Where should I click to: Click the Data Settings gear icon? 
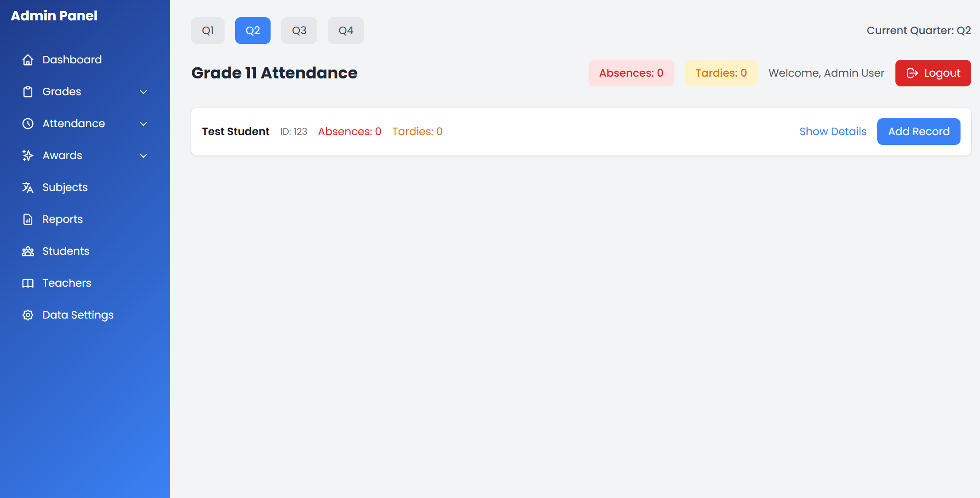coord(28,315)
